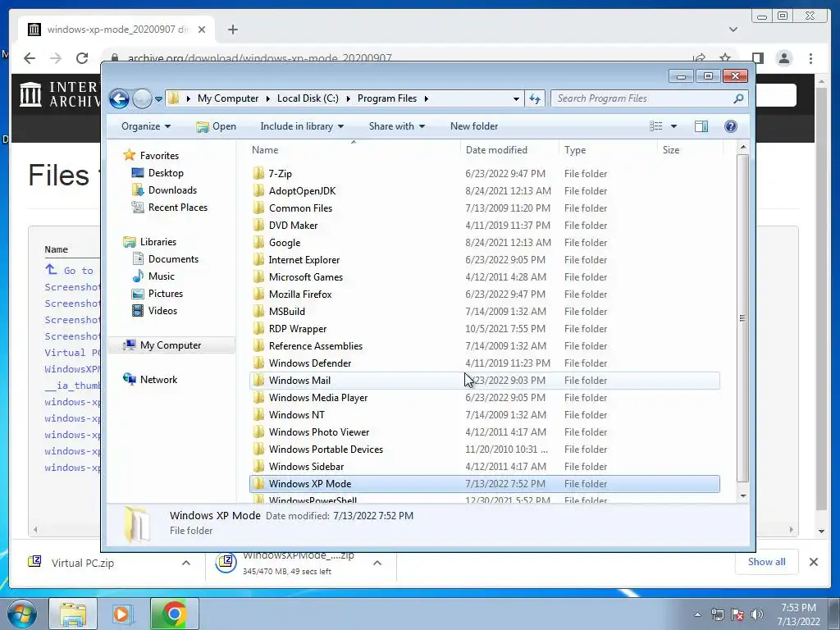Select Downloads in the navigation pane
The height and width of the screenshot is (630, 840).
coord(172,190)
